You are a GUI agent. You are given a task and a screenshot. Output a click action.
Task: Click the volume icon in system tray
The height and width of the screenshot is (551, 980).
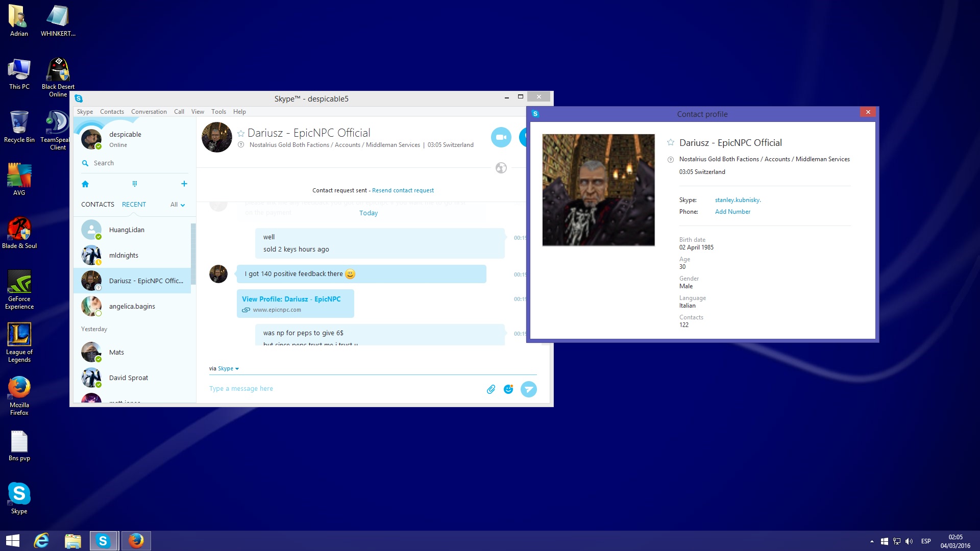pyautogui.click(x=909, y=541)
